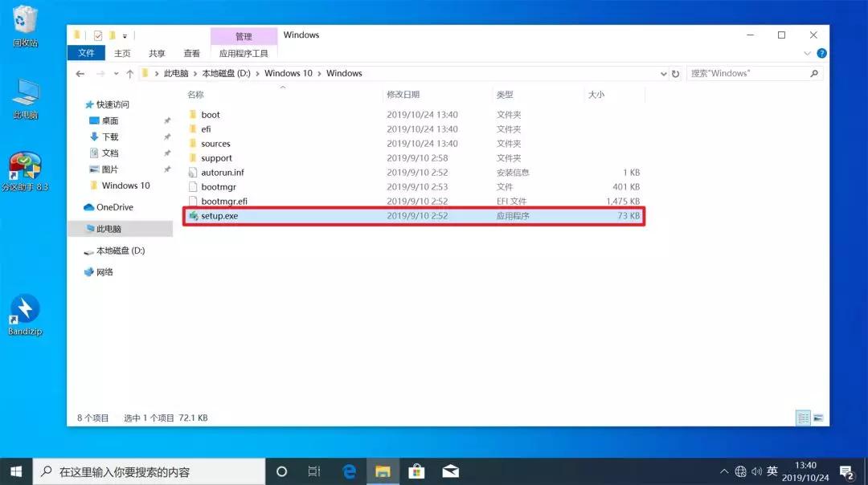This screenshot has height=485, width=868.
Task: Open the boot folder
Action: (209, 114)
